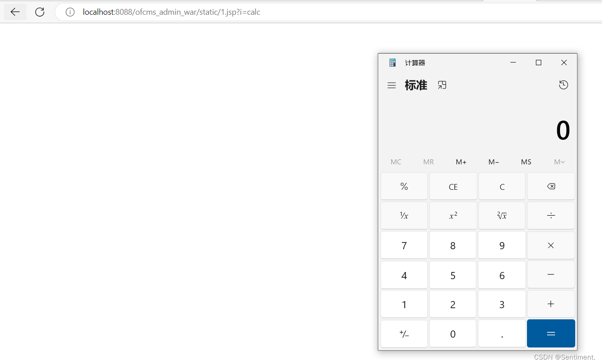This screenshot has height=364, width=602.
Task: Minimize the calculator window
Action: [513, 63]
